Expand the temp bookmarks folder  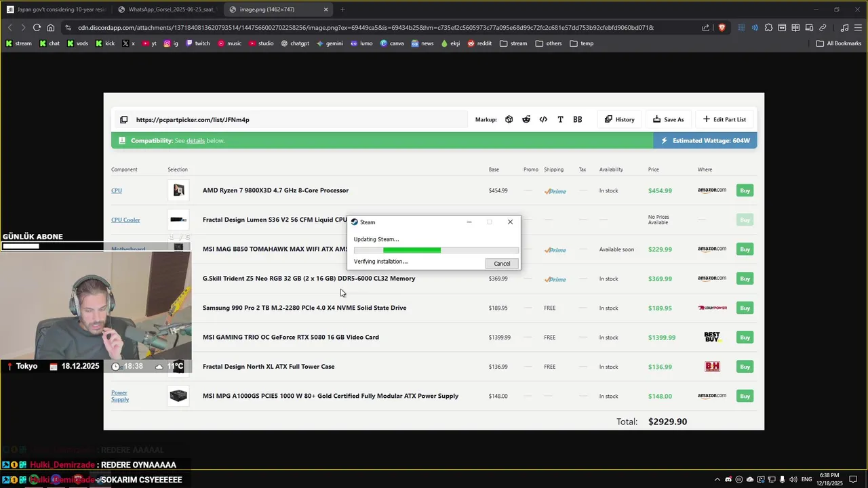coord(582,43)
